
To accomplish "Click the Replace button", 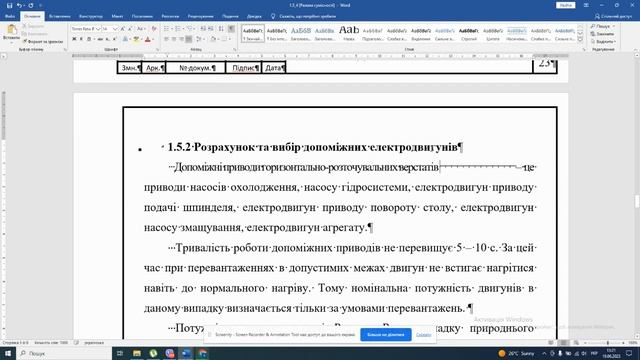I will pos(602,34).
